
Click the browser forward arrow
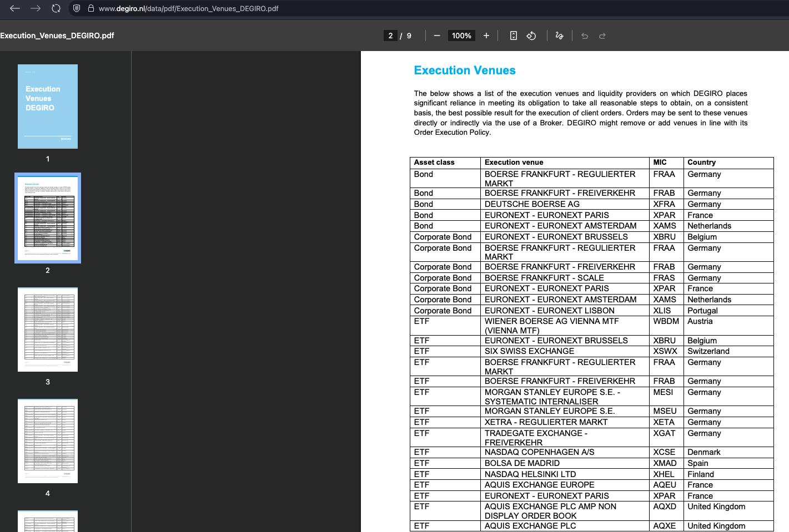point(36,8)
